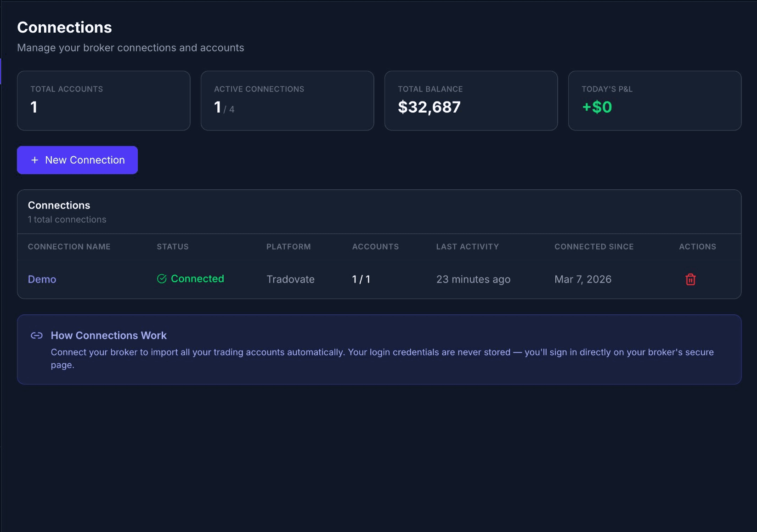Click the Platform column header
Viewport: 757px width, 532px height.
click(x=288, y=247)
